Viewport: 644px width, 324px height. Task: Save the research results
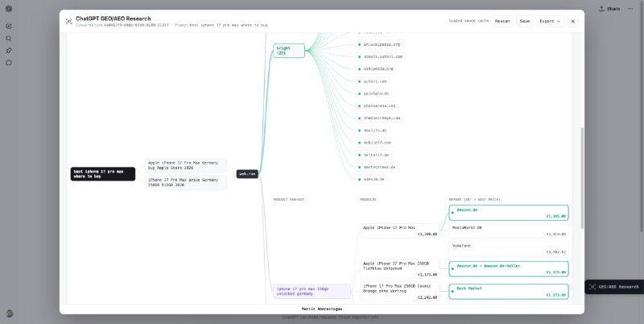click(x=525, y=22)
